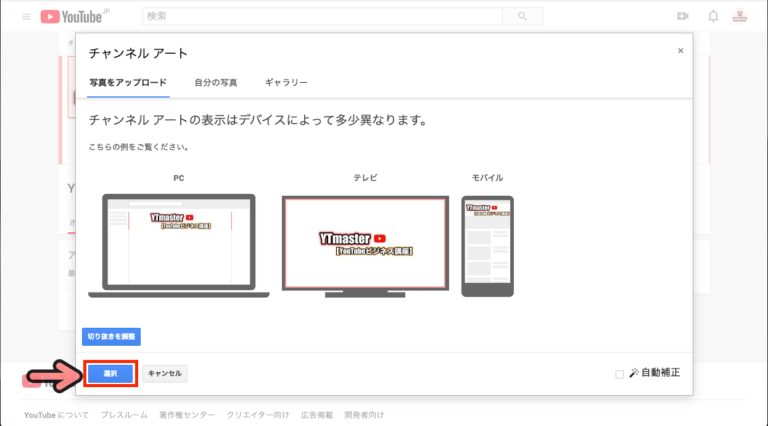Select the PC laptop preview image
The width and height of the screenshot is (768, 426).
coord(178,245)
